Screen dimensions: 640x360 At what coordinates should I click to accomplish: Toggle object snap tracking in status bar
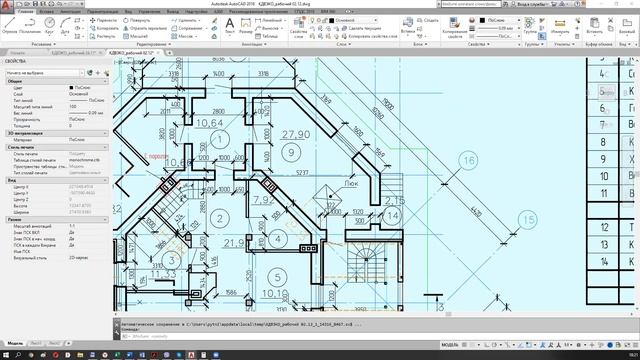(x=520, y=345)
